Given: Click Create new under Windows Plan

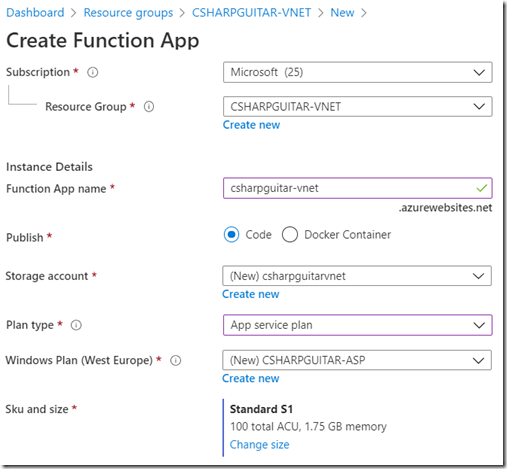Looking at the screenshot, I should (x=251, y=378).
